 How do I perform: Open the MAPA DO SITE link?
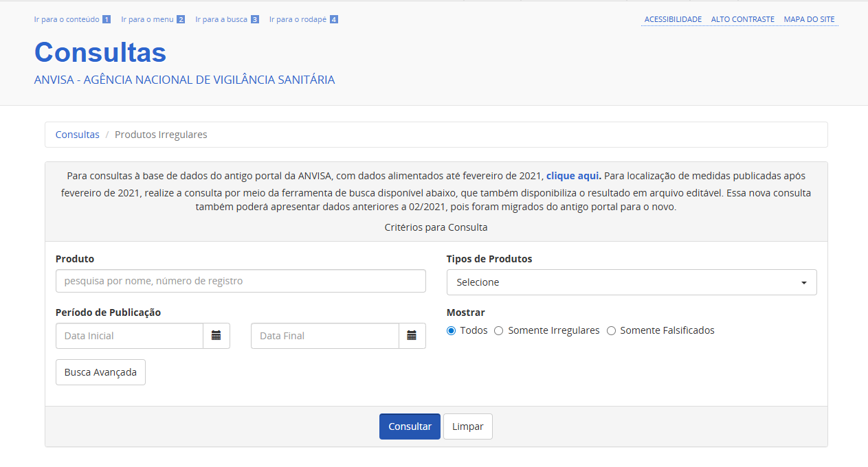coord(810,19)
